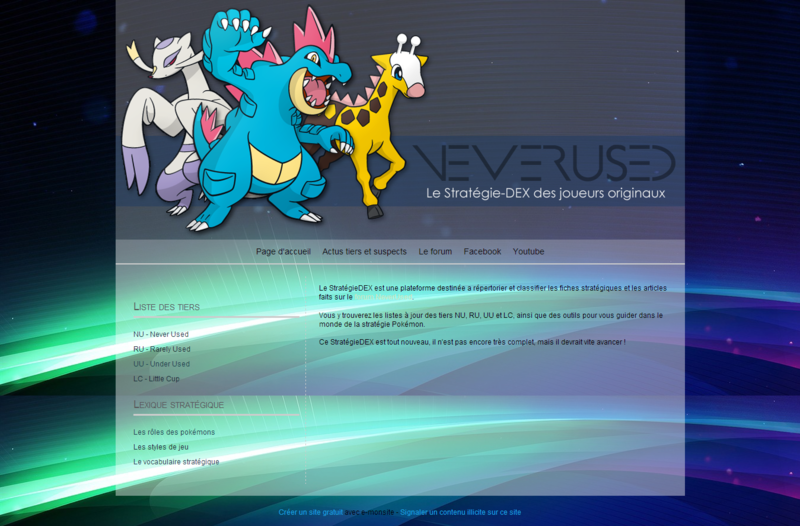View Le vocabulaire stratégique

point(176,462)
